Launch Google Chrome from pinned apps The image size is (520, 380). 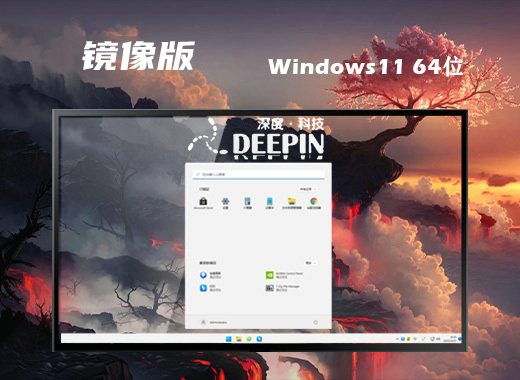click(314, 203)
